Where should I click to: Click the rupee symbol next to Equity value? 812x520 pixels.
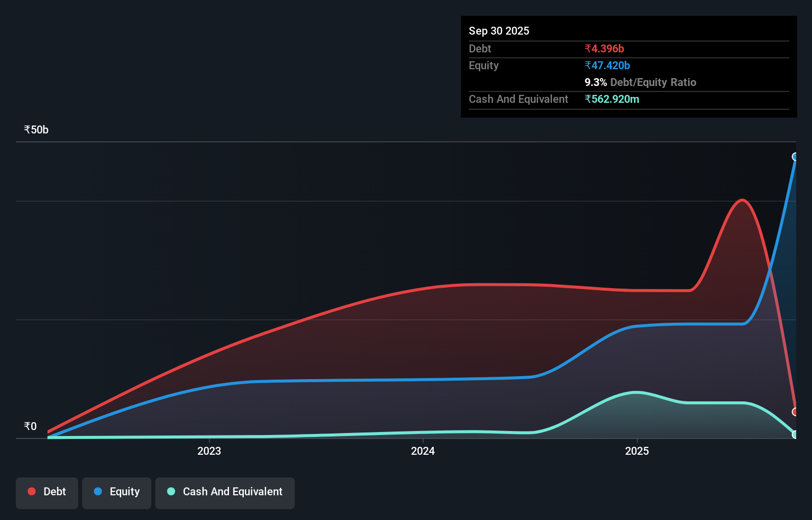coord(588,65)
